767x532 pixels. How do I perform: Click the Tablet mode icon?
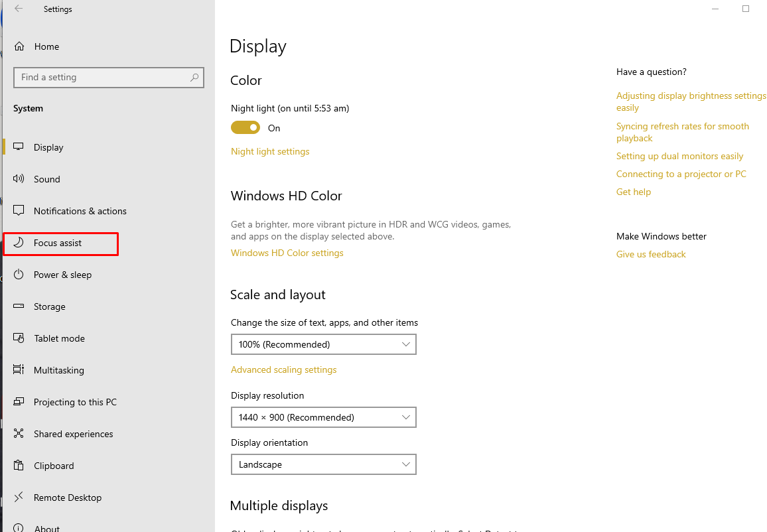pos(19,338)
